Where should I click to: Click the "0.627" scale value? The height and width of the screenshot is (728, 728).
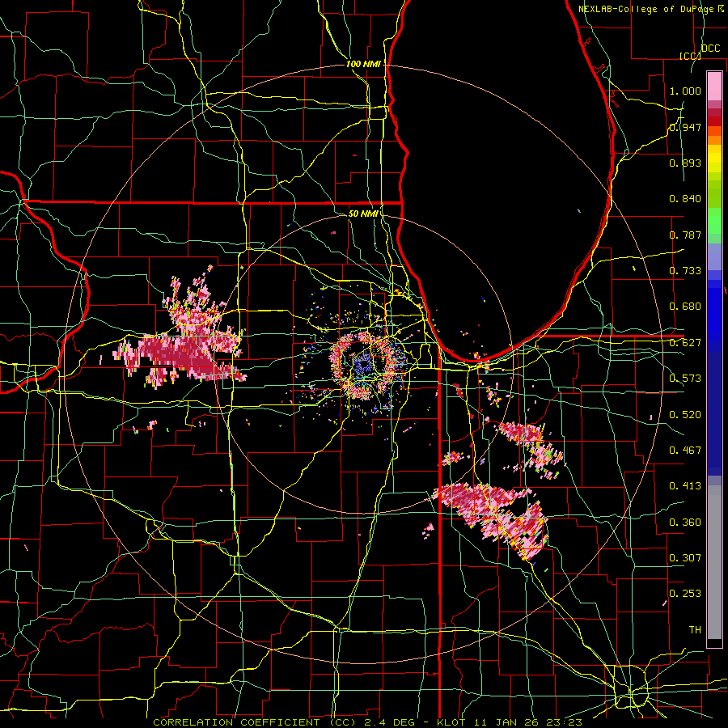(x=685, y=343)
